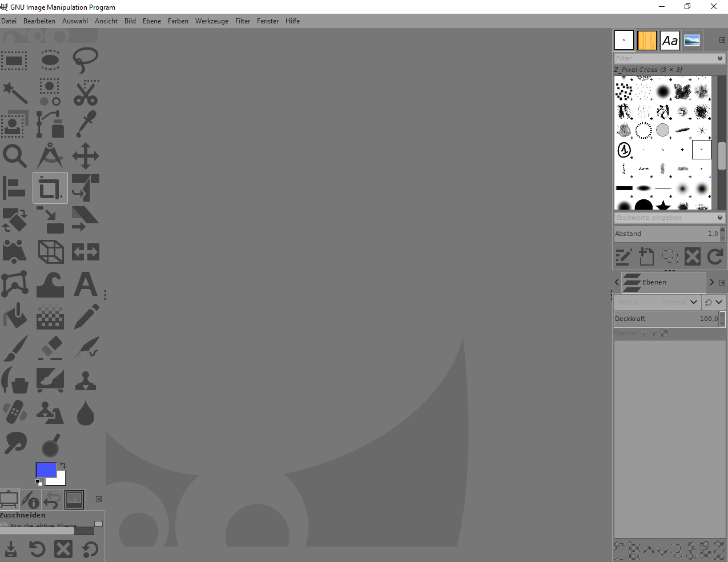
Task: Select the Airbrush tool
Action: pos(86,348)
